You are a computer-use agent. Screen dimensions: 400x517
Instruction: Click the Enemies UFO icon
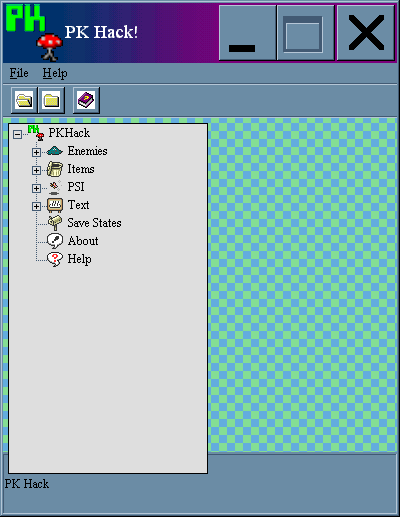click(x=55, y=151)
